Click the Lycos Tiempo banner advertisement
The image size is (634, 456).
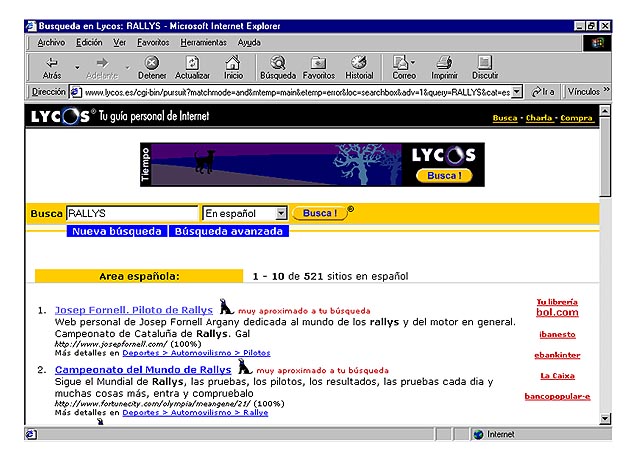(312, 165)
